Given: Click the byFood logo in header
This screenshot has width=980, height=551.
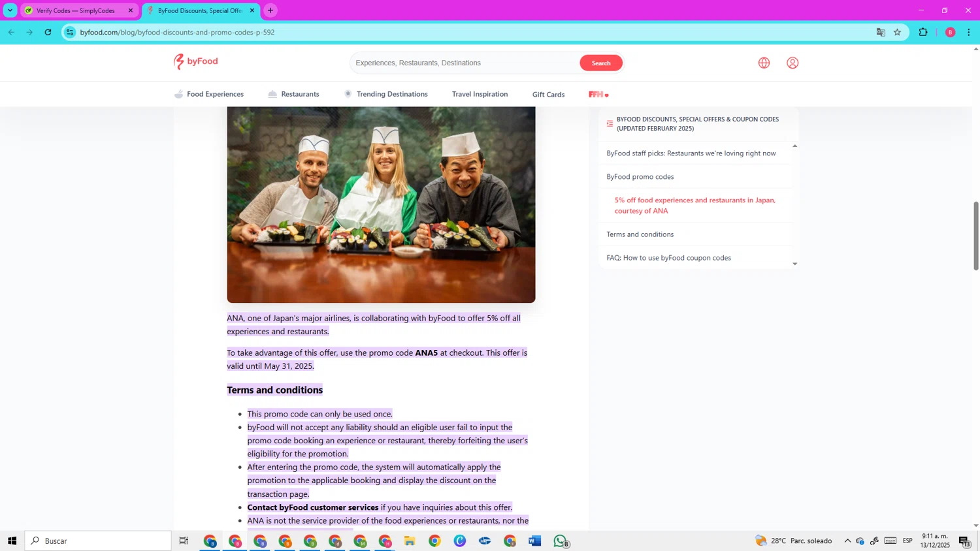Looking at the screenshot, I should coord(196,62).
